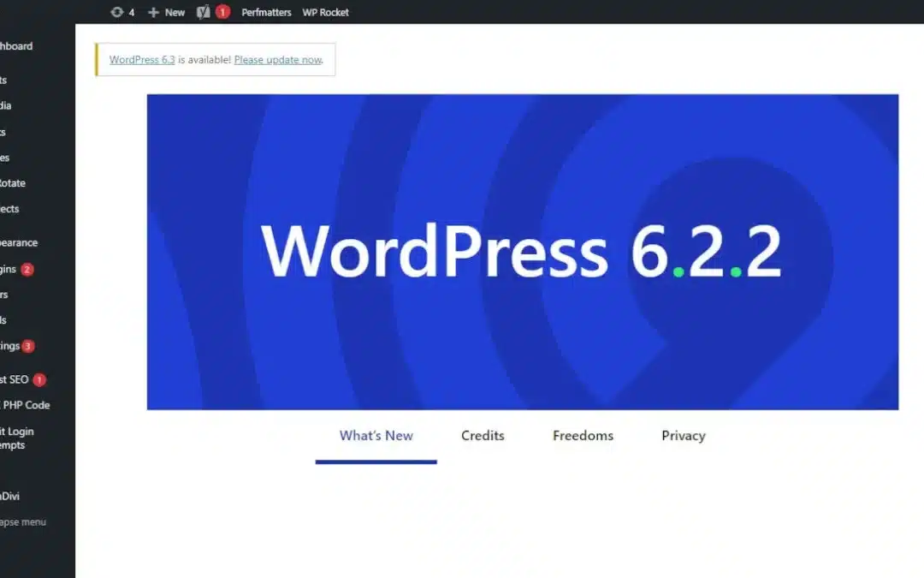Open the Divi sidebar menu

(10, 496)
